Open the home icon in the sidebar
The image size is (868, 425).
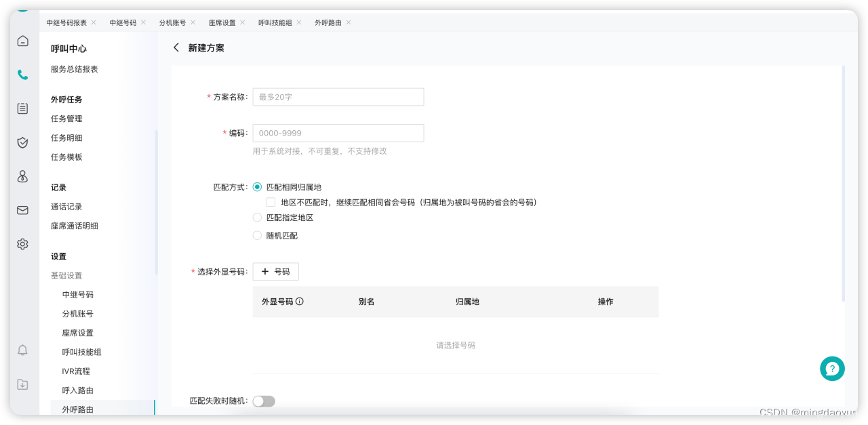[x=22, y=41]
